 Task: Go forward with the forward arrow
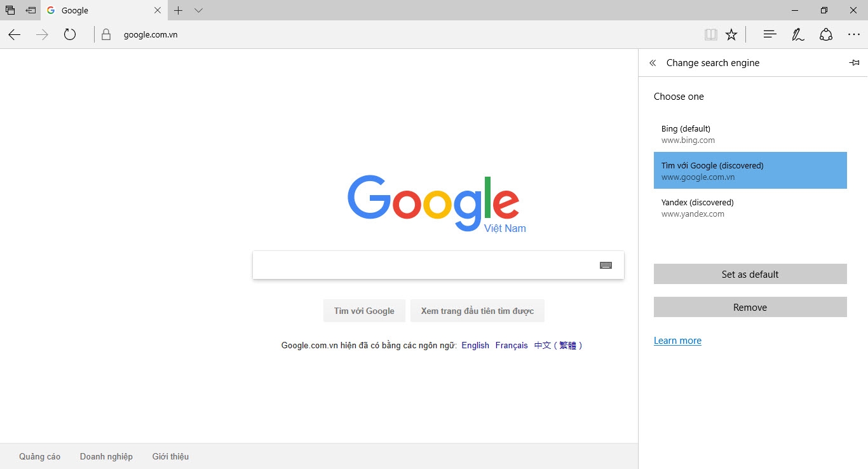43,35
